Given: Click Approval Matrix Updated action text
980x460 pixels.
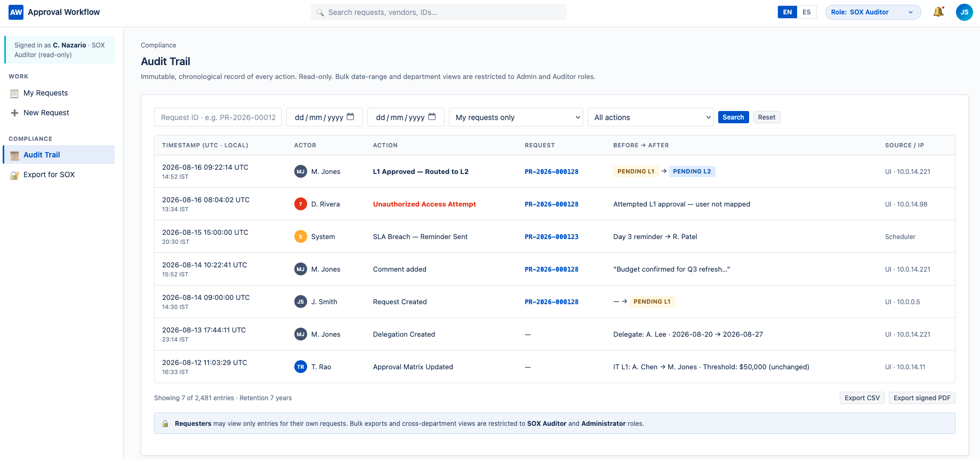Looking at the screenshot, I should [x=413, y=367].
